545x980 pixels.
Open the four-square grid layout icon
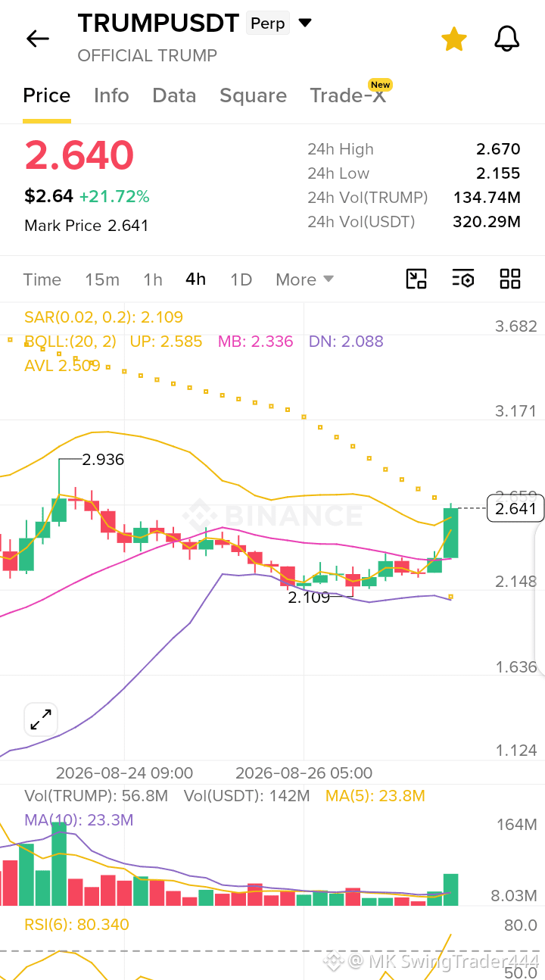(510, 279)
